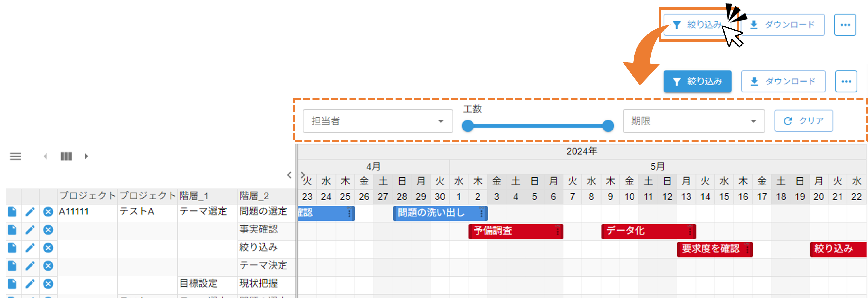Open the 担当者 dropdown
The width and height of the screenshot is (868, 298).
point(378,121)
